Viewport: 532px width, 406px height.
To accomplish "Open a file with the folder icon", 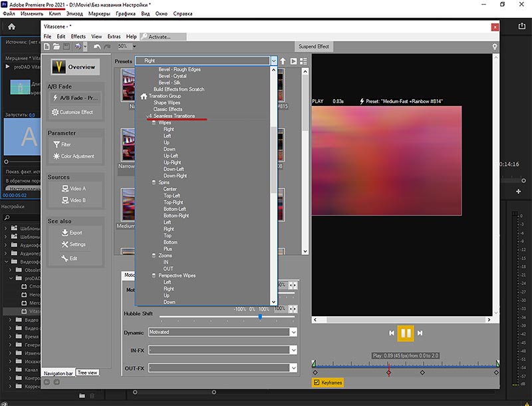I will 57,47.
